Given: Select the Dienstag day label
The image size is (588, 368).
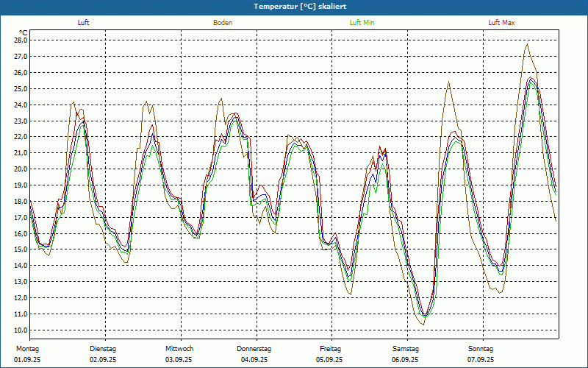Looking at the screenshot, I should [x=103, y=349].
